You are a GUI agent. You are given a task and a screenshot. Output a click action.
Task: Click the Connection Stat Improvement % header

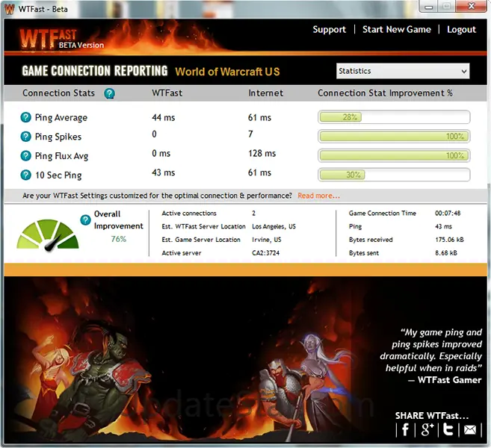click(385, 93)
